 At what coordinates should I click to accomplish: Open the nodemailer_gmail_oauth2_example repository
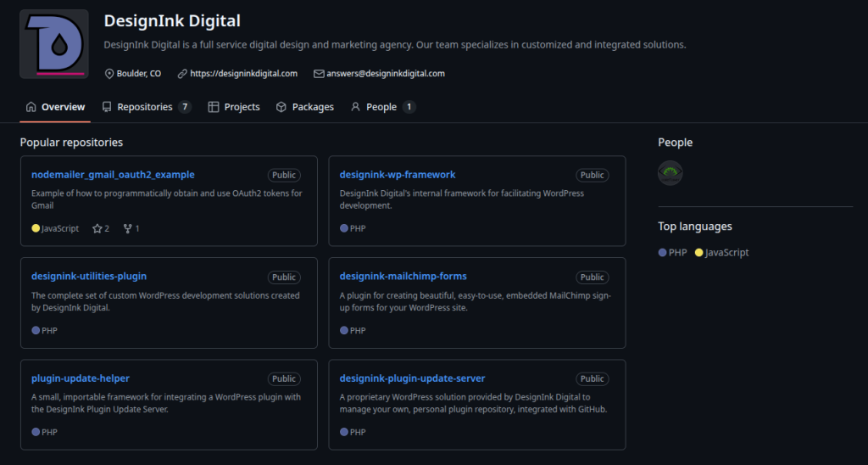point(113,175)
